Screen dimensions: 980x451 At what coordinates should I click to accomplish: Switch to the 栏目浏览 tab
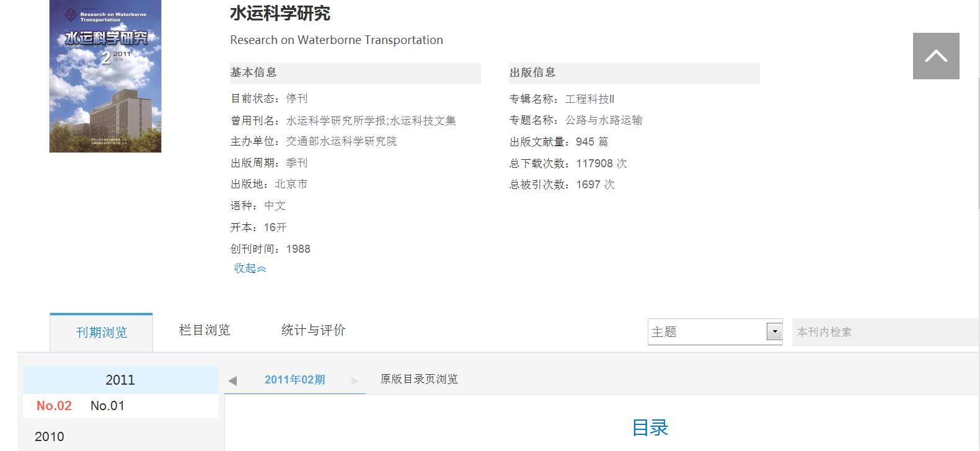pos(205,330)
